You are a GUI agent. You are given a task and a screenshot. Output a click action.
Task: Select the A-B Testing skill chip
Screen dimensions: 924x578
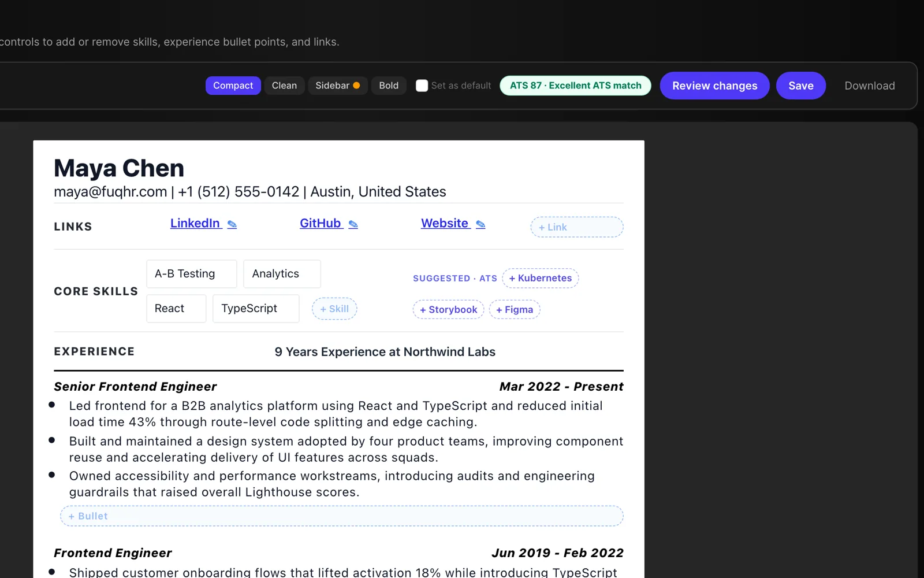coord(192,274)
